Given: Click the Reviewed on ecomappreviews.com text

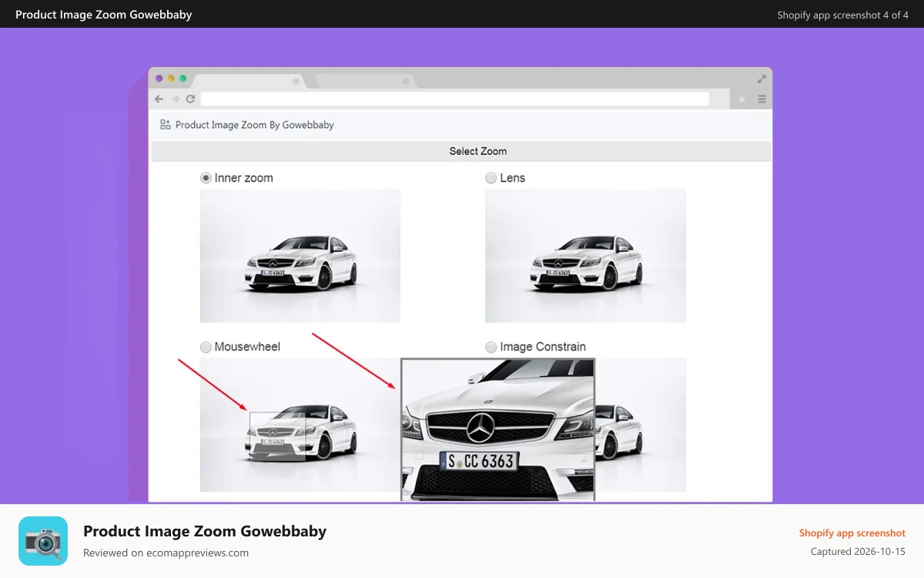Looking at the screenshot, I should tap(166, 553).
